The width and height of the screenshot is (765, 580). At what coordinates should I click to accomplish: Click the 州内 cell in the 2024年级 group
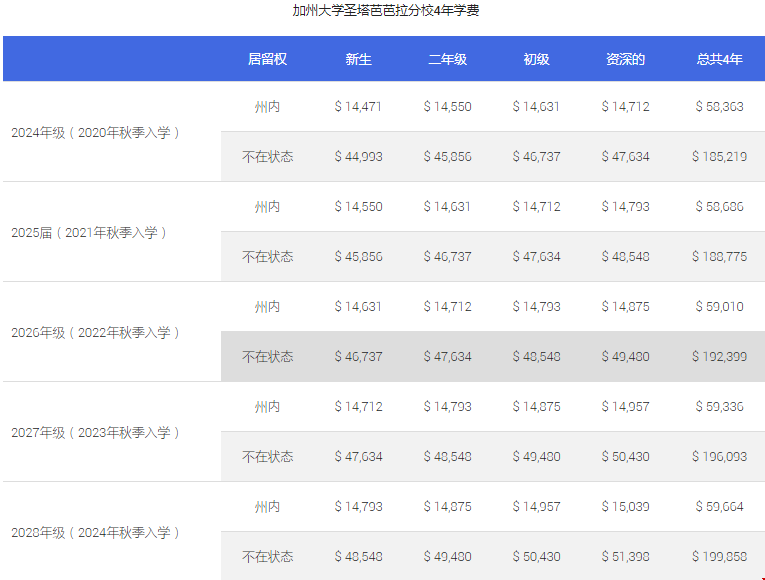point(267,106)
